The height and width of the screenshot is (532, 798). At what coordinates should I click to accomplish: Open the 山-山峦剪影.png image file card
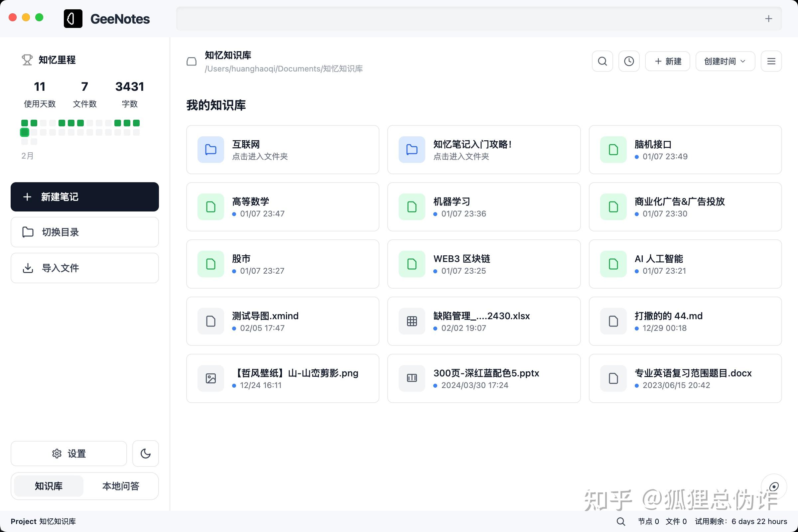(282, 378)
